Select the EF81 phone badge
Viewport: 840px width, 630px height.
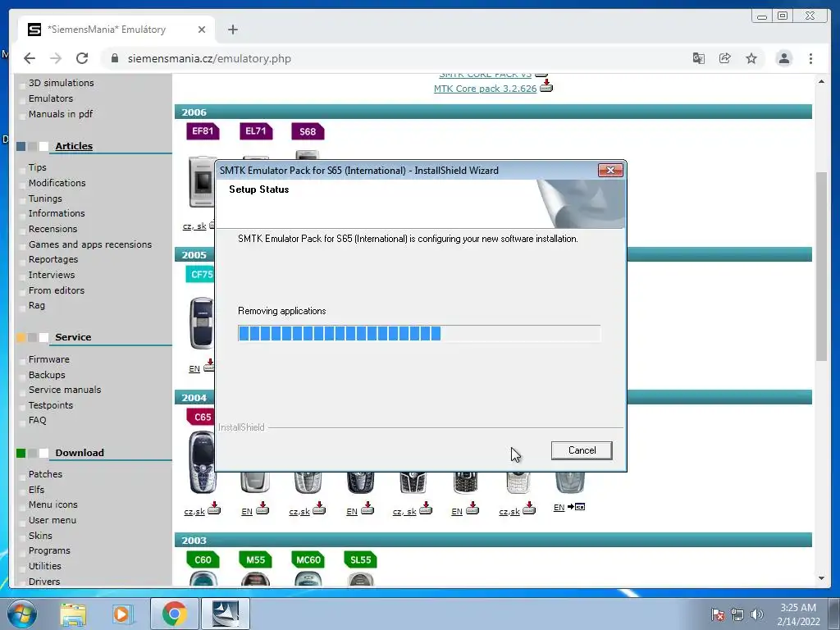(203, 130)
